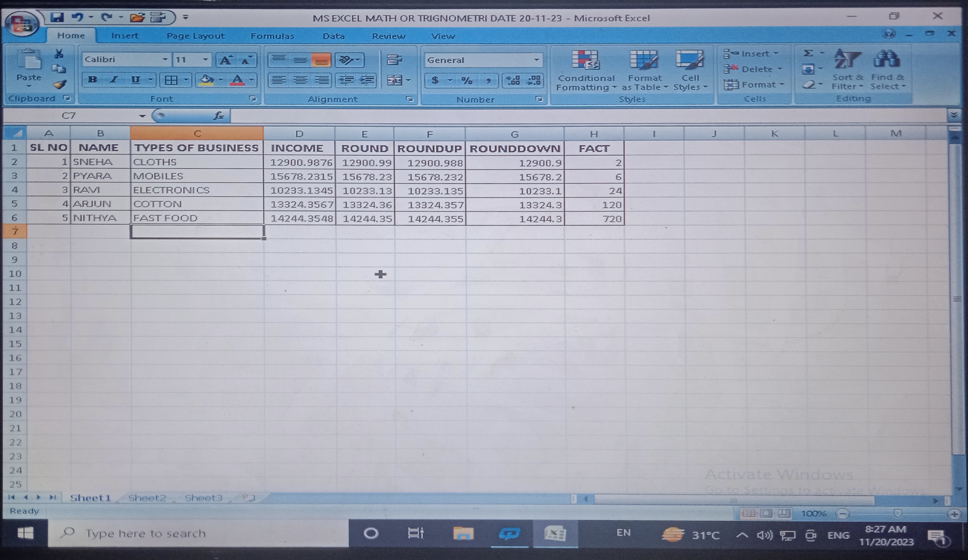Open the Name Box dropdown arrow
This screenshot has width=968, height=560.
point(142,116)
